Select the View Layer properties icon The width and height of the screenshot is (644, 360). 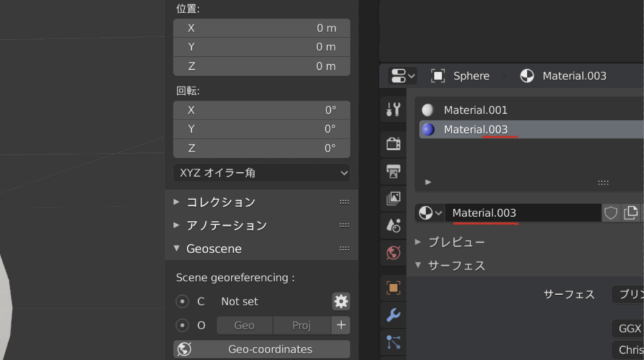pyautogui.click(x=394, y=198)
